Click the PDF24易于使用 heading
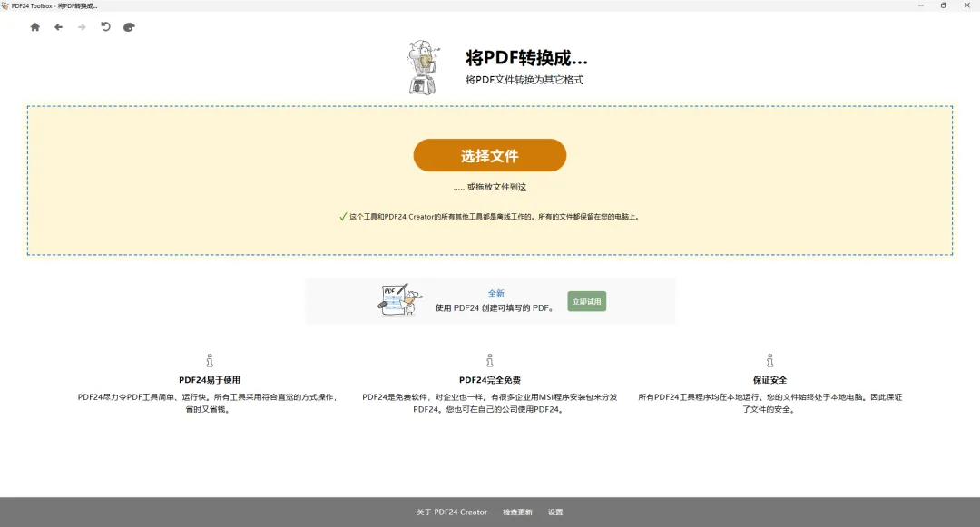The width and height of the screenshot is (980, 527). click(210, 380)
